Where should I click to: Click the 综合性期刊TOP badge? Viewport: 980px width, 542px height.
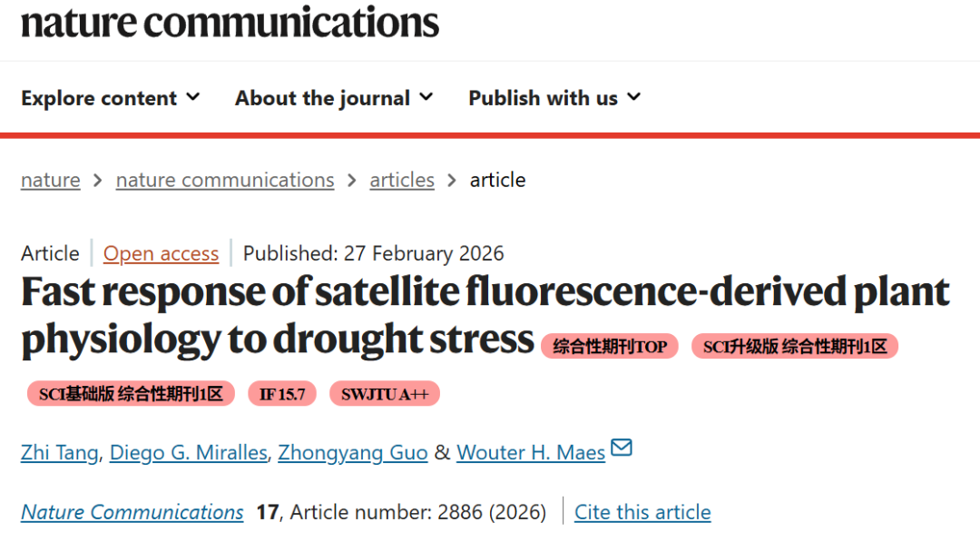pos(609,346)
